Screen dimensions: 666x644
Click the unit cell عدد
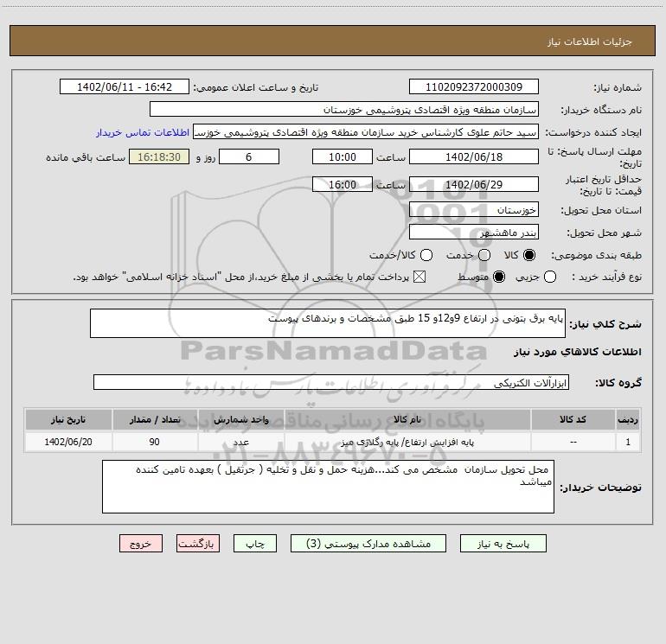240,442
